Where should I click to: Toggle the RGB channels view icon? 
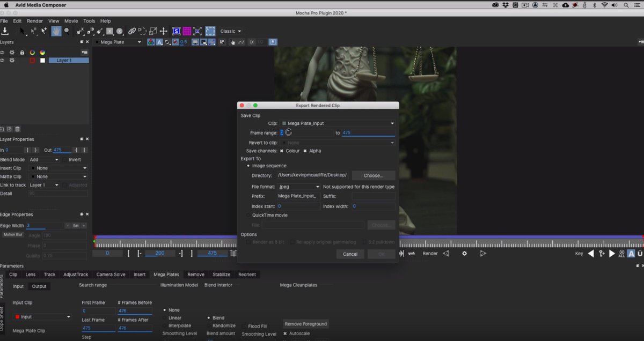coord(151,42)
